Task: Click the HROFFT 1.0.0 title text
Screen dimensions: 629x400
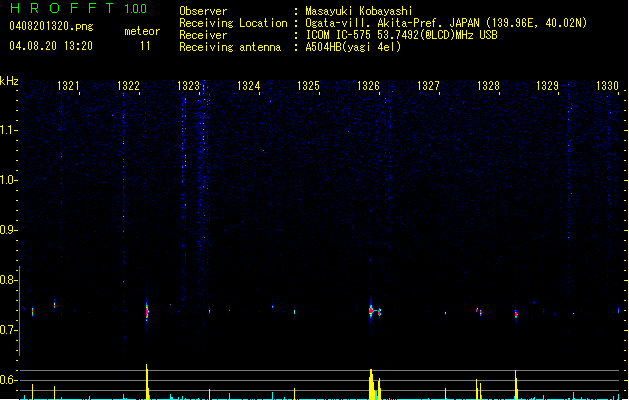Action: [x=79, y=8]
